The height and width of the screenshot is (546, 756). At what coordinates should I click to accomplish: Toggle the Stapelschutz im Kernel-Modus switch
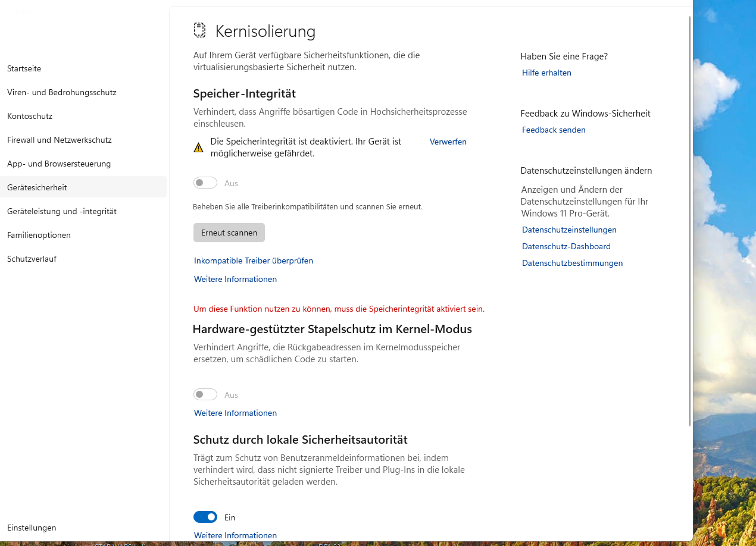[205, 395]
